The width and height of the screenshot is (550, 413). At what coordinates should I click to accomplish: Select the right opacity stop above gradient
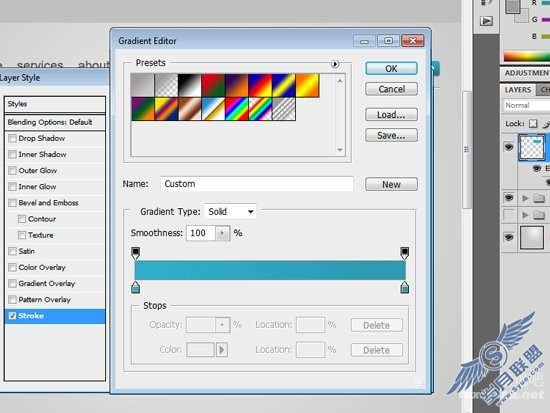point(404,253)
